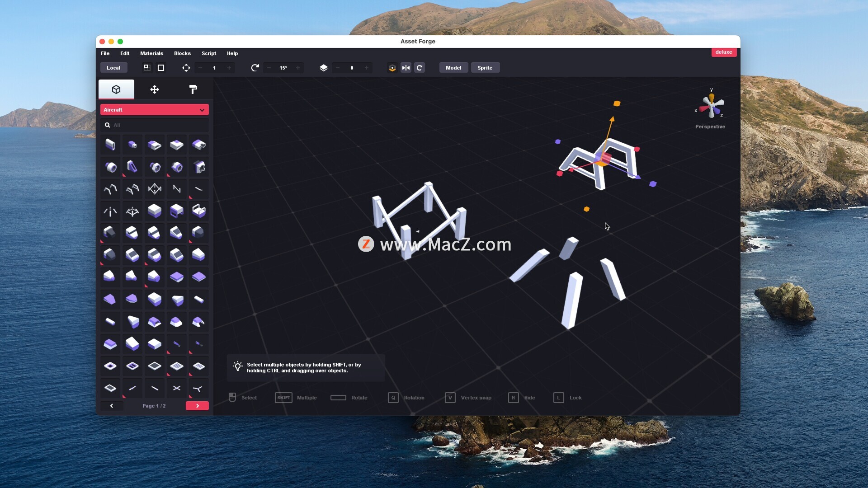Click the deluxe badge
Image resolution: width=868 pixels, height=488 pixels.
[x=724, y=52]
